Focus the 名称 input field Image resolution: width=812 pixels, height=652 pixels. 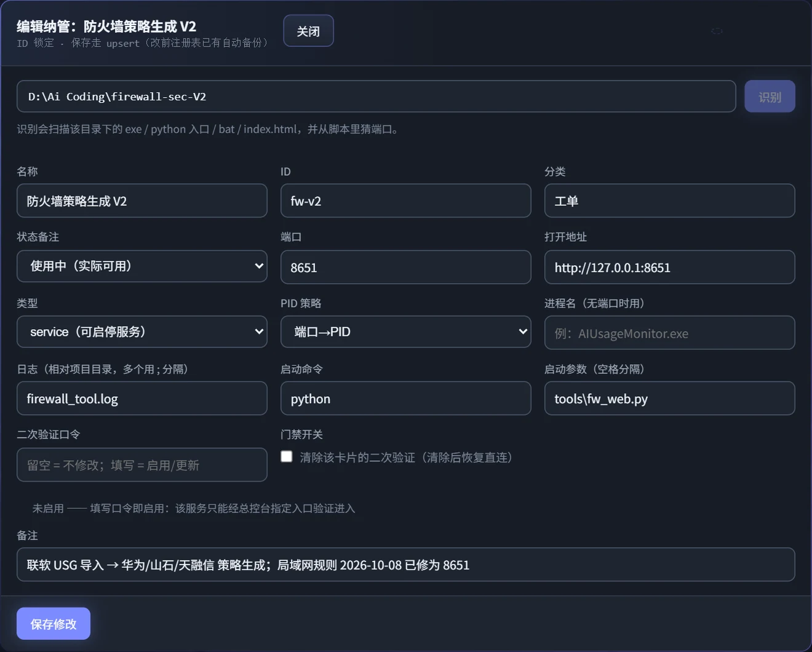click(x=142, y=201)
